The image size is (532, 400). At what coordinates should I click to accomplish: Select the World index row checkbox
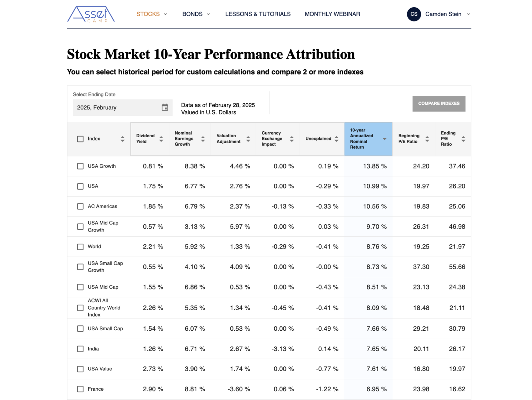tap(80, 246)
